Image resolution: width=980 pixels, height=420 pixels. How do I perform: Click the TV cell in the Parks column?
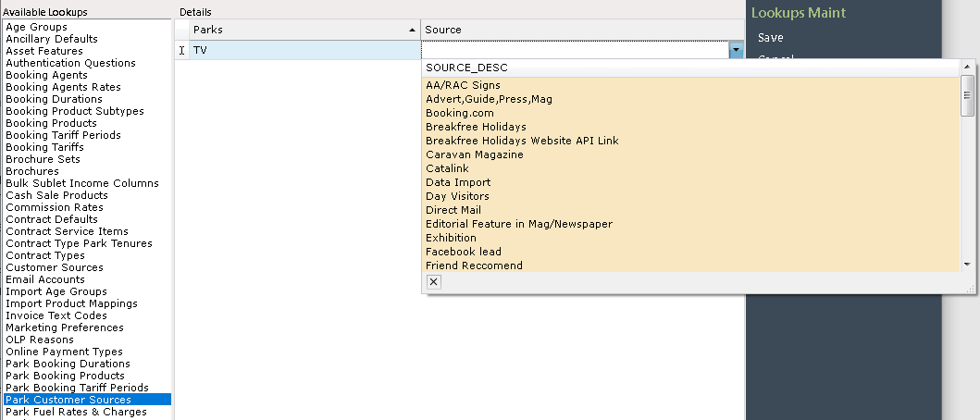305,50
